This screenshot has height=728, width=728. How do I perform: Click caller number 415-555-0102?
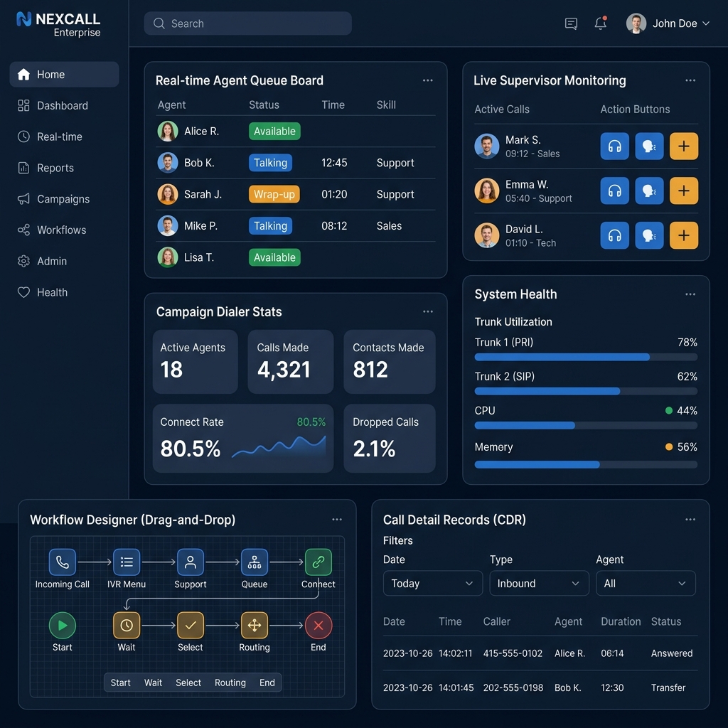(513, 653)
